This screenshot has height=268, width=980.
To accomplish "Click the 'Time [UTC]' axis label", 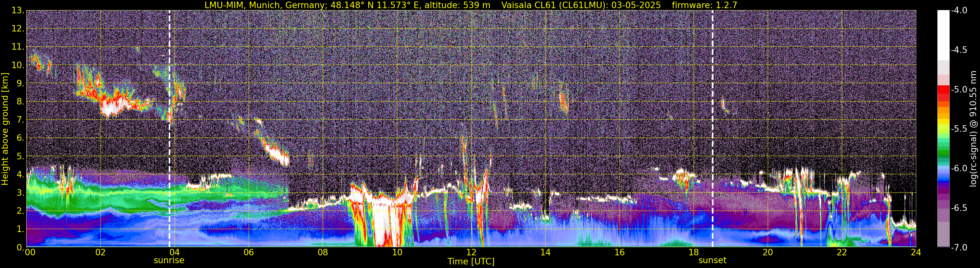I will tap(471, 262).
